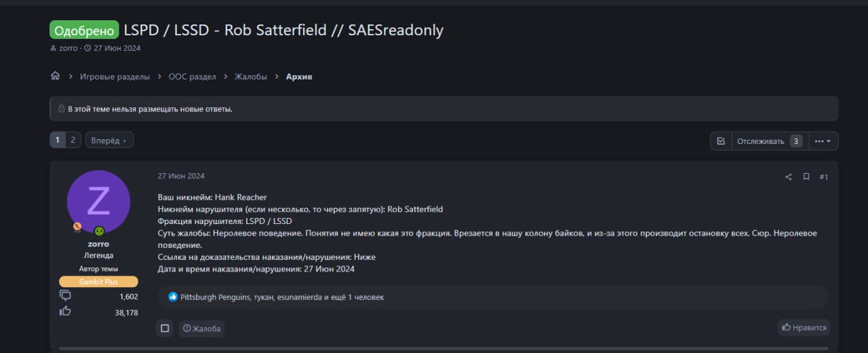Image resolution: width=868 pixels, height=353 pixels.
Task: Open the post number #1 link
Action: coord(824,177)
